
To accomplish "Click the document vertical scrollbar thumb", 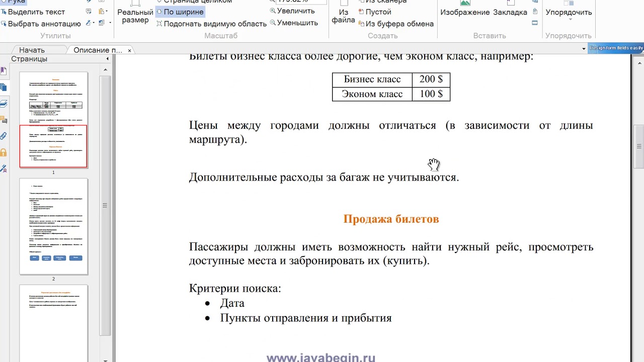I will tap(638, 146).
